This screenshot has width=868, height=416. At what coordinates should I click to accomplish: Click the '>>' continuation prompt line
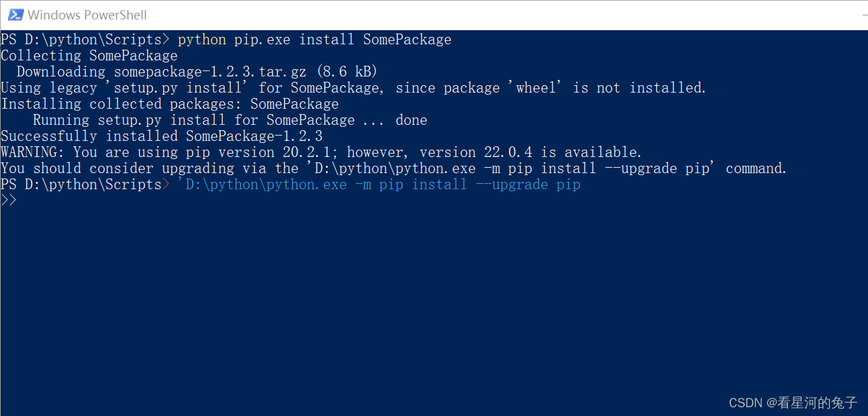pyautogui.click(x=9, y=199)
